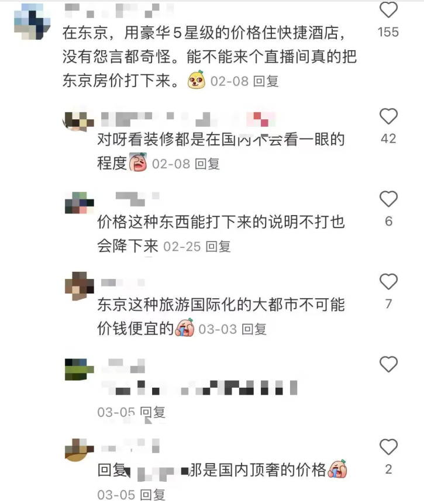
Task: Tap the yellow emoji in the top comment
Action: 197,80
